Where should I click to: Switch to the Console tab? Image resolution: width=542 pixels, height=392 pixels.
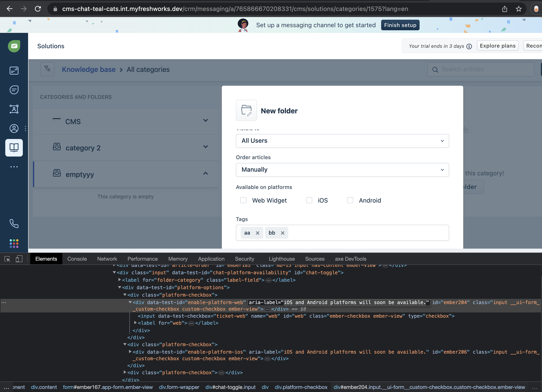click(77, 259)
